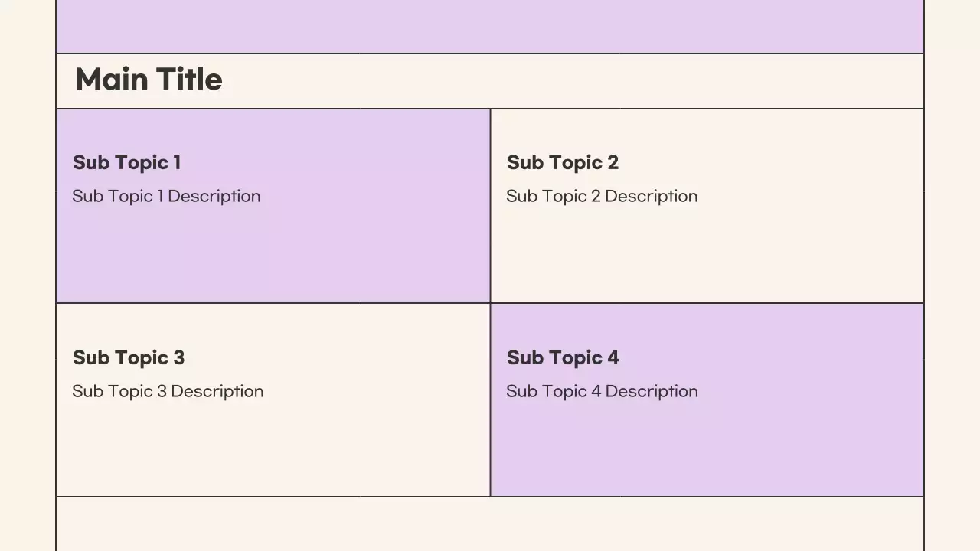Select the Sub Topic 2 heading
980x551 pixels.
562,162
